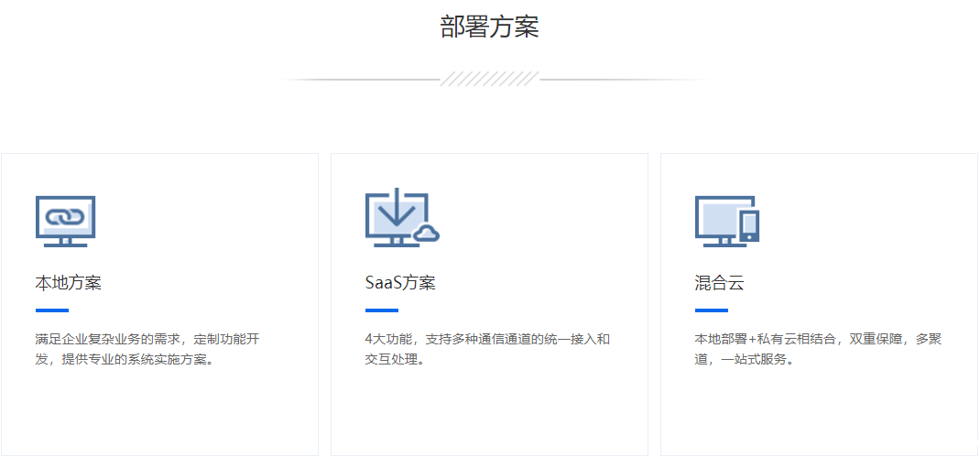Click the empty lower area of SaaS方案 card

pos(489,412)
